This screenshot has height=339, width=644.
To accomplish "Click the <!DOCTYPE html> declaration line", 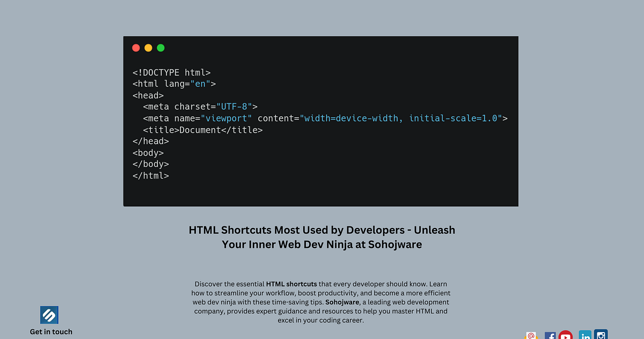I will pos(171,72).
